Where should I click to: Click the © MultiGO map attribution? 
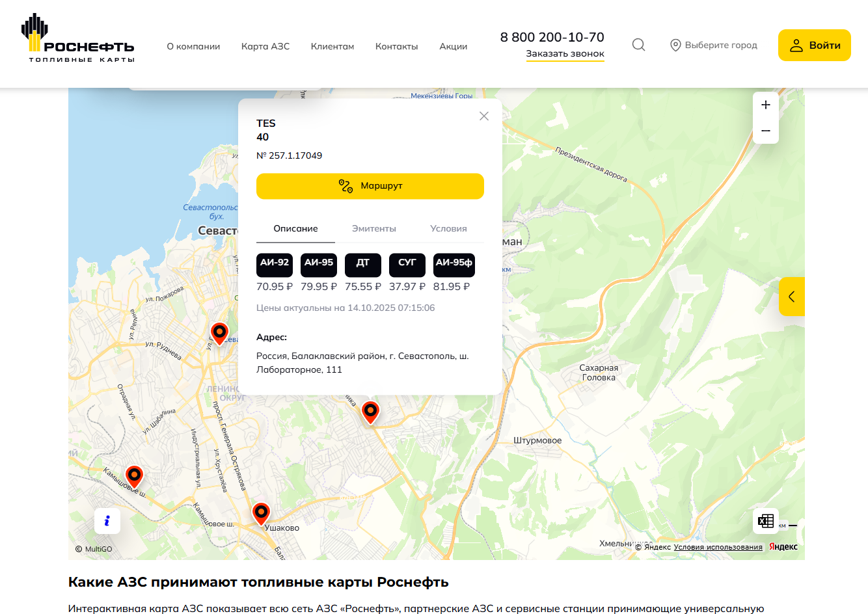tap(94, 549)
